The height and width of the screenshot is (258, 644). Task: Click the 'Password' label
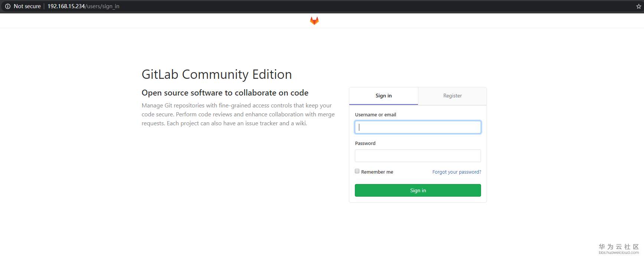tap(365, 143)
